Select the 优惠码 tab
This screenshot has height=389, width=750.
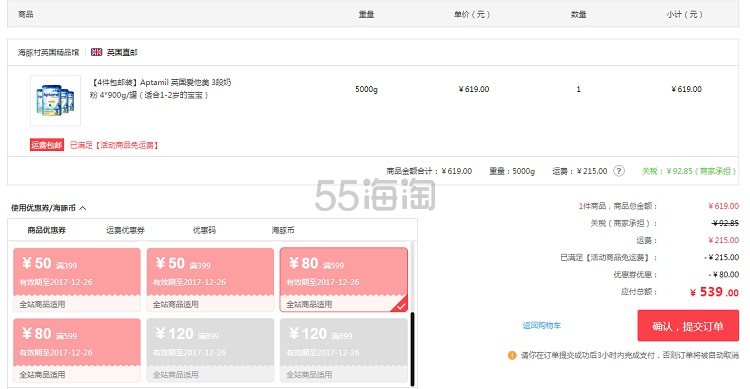[204, 230]
